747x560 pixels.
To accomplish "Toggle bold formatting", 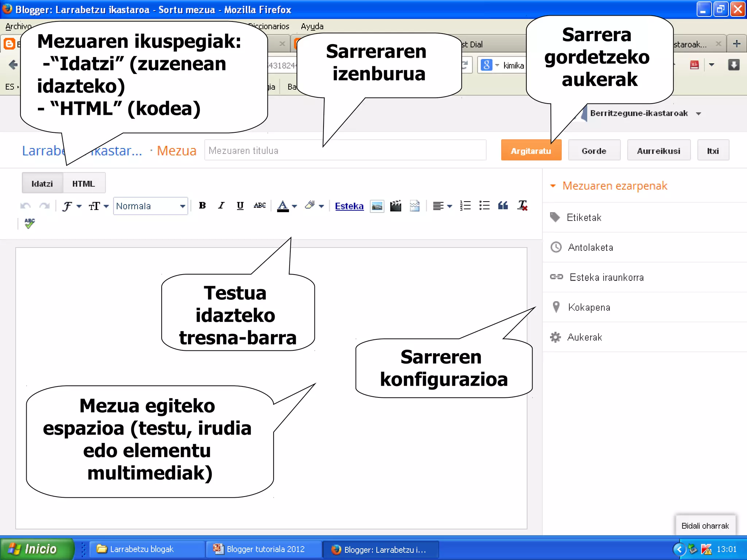I will (x=202, y=206).
